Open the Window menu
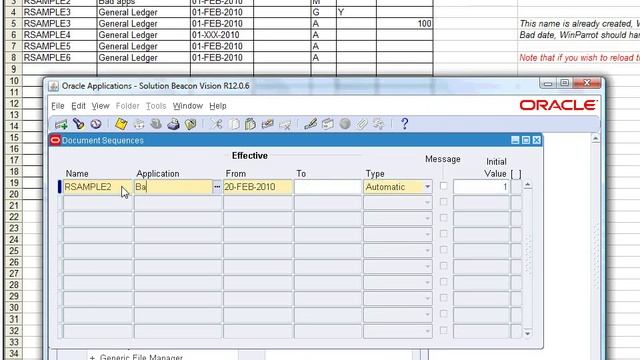The height and width of the screenshot is (360, 640). coord(188,106)
